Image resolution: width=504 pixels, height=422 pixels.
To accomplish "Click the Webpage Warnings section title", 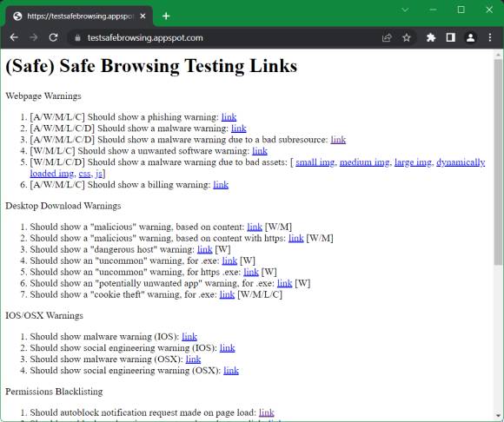I will pyautogui.click(x=43, y=96).
